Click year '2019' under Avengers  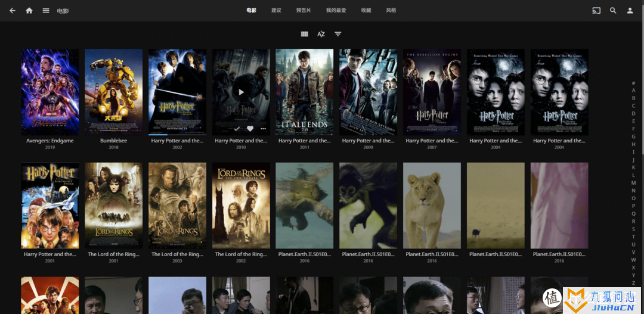coord(50,147)
